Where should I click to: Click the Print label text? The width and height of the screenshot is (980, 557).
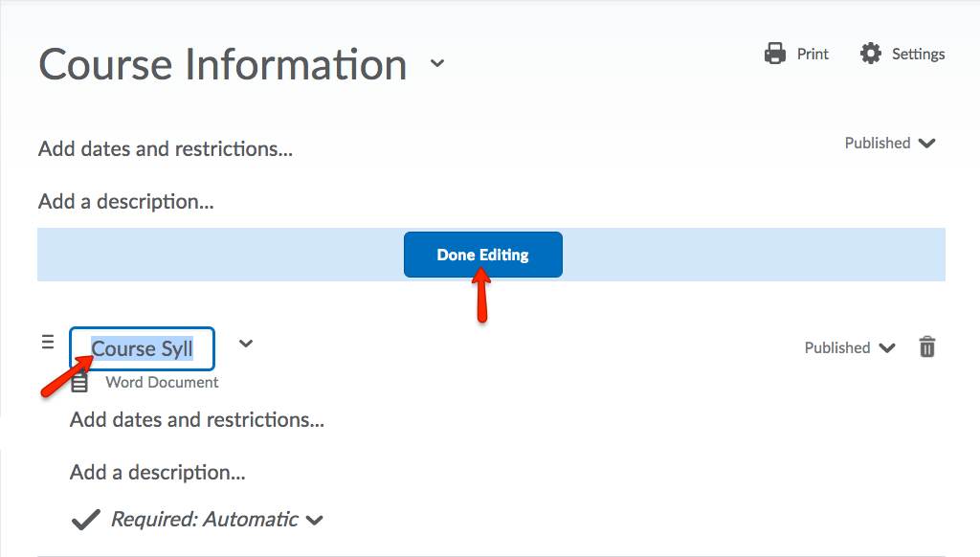813,54
